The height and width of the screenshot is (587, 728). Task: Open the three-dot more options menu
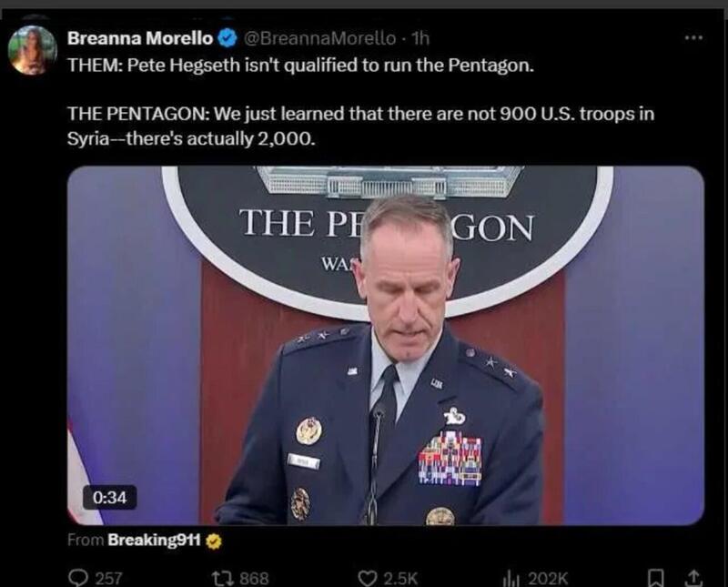click(x=693, y=37)
